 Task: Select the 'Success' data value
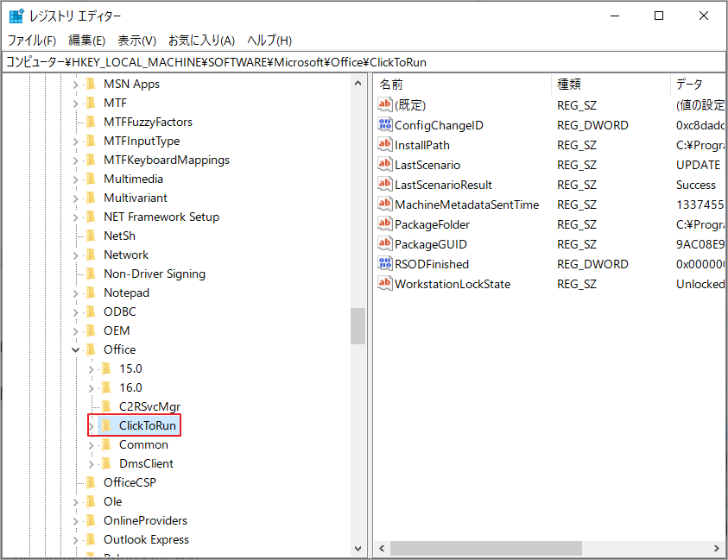(695, 186)
